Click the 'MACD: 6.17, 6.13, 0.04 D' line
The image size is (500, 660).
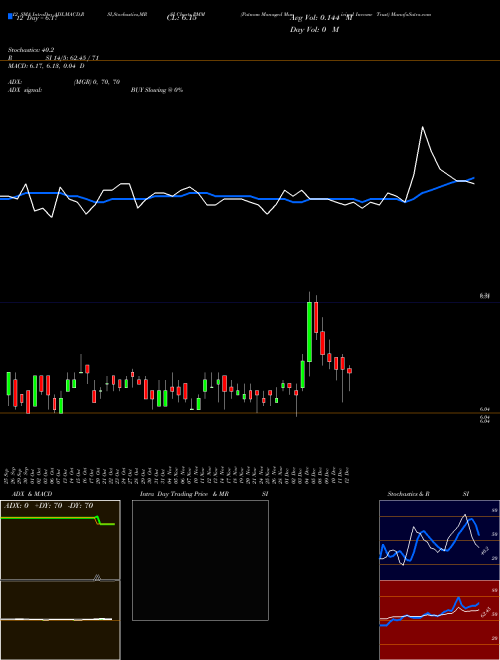point(46,66)
